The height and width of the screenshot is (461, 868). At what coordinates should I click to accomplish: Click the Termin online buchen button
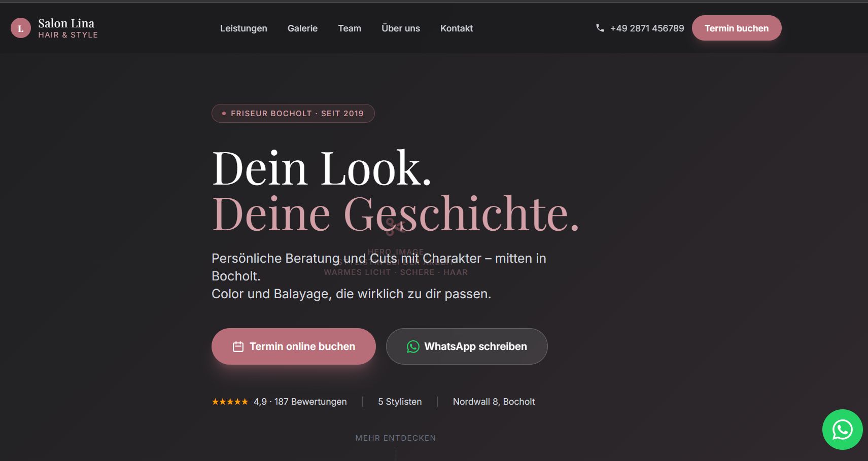[294, 346]
